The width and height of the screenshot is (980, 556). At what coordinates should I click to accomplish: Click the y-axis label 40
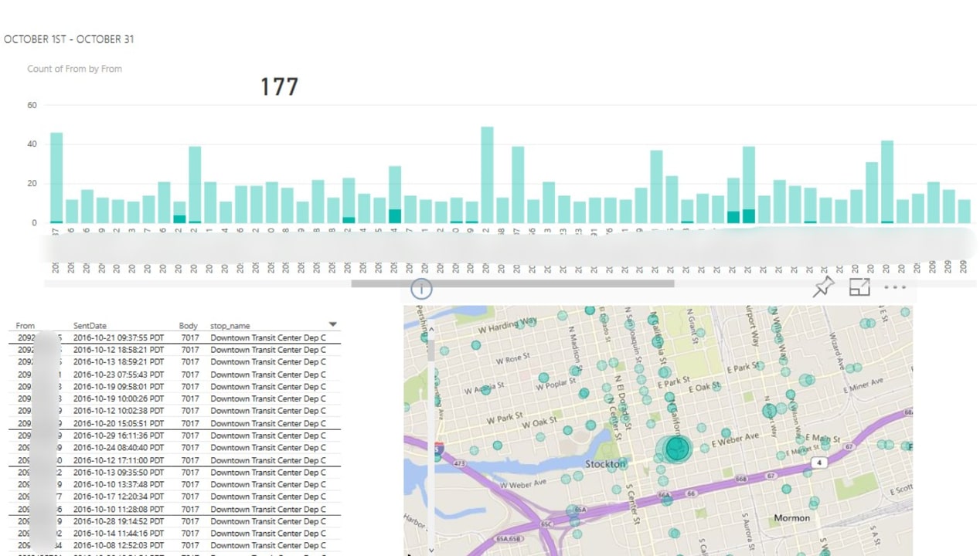point(32,144)
